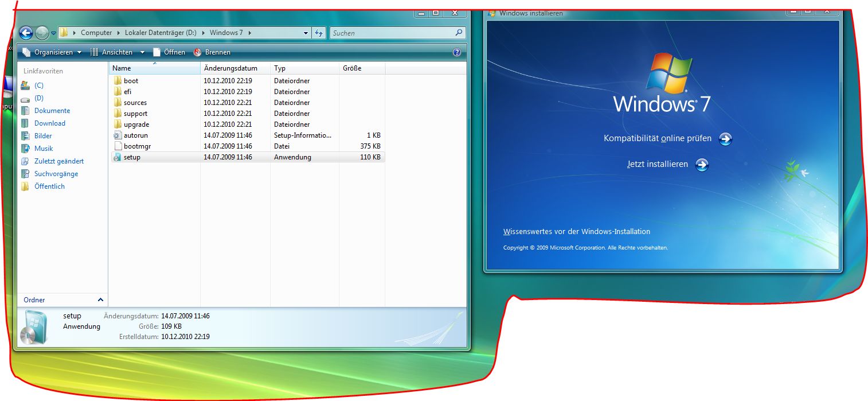Screen dimensions: 868x401
Task: Open the address bar history dropdown
Action: pos(306,33)
